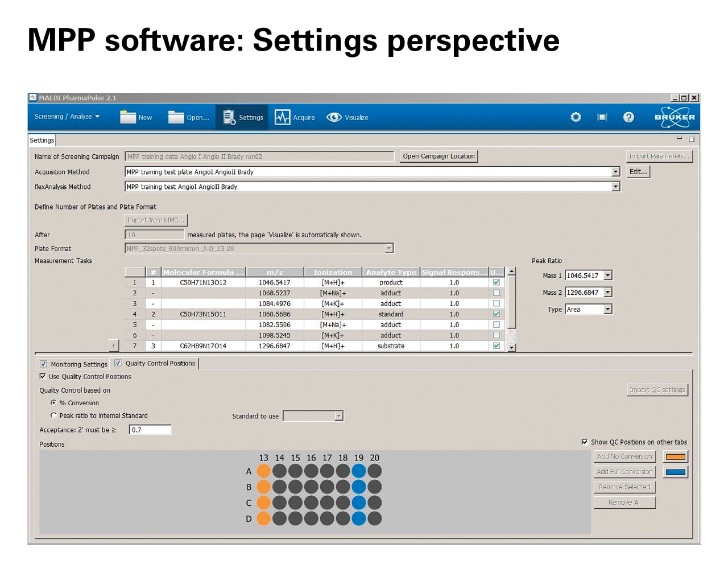Select Peak ratio to internal Standard option
The height and width of the screenshot is (568, 728).
(x=53, y=415)
